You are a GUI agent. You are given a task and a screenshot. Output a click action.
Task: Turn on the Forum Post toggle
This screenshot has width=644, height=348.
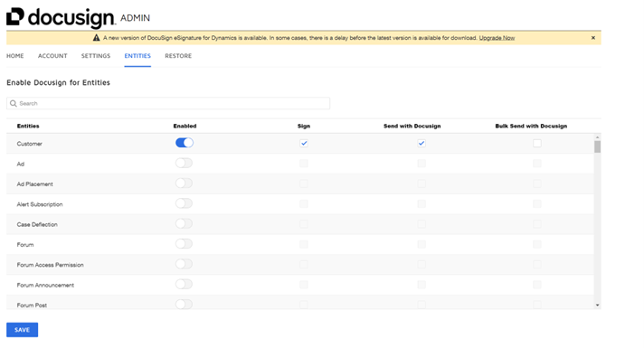184,304
